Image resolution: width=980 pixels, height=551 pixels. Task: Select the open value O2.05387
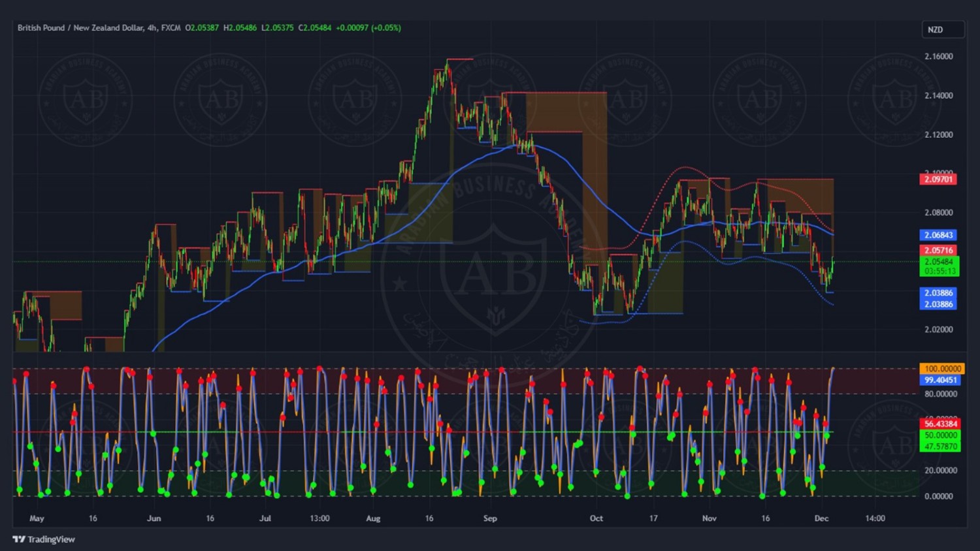[x=202, y=28]
